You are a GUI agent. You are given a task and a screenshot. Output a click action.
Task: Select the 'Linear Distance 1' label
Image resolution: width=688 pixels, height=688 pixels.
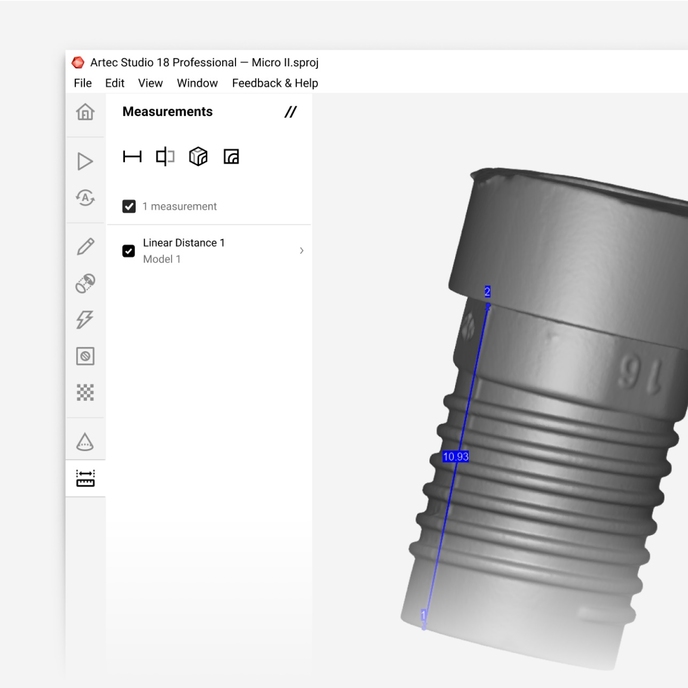[x=184, y=243]
